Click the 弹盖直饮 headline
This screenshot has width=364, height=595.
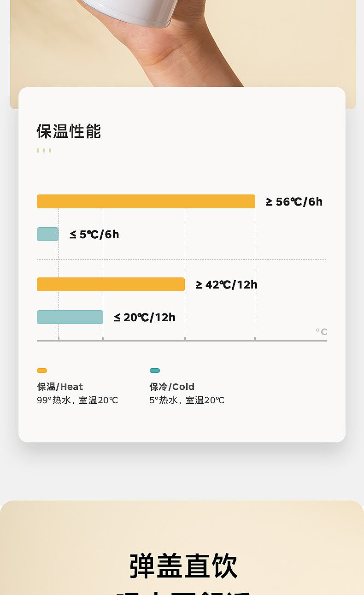point(183,566)
